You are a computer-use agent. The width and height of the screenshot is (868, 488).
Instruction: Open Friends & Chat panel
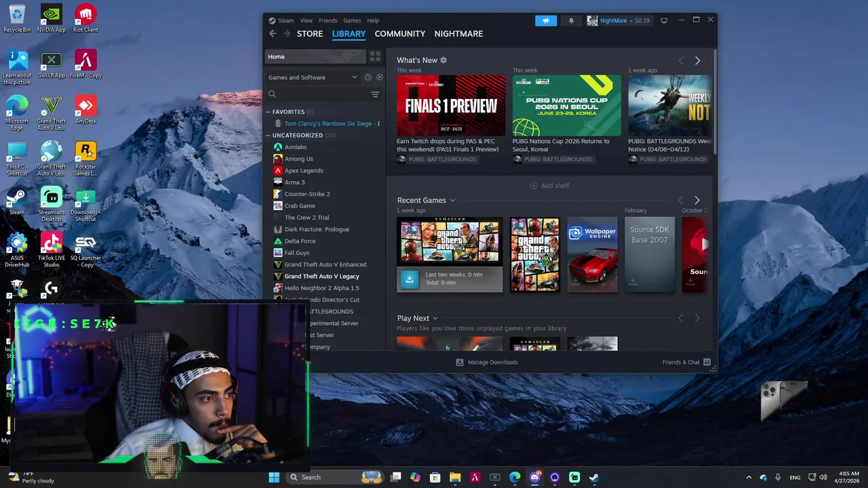(x=686, y=362)
